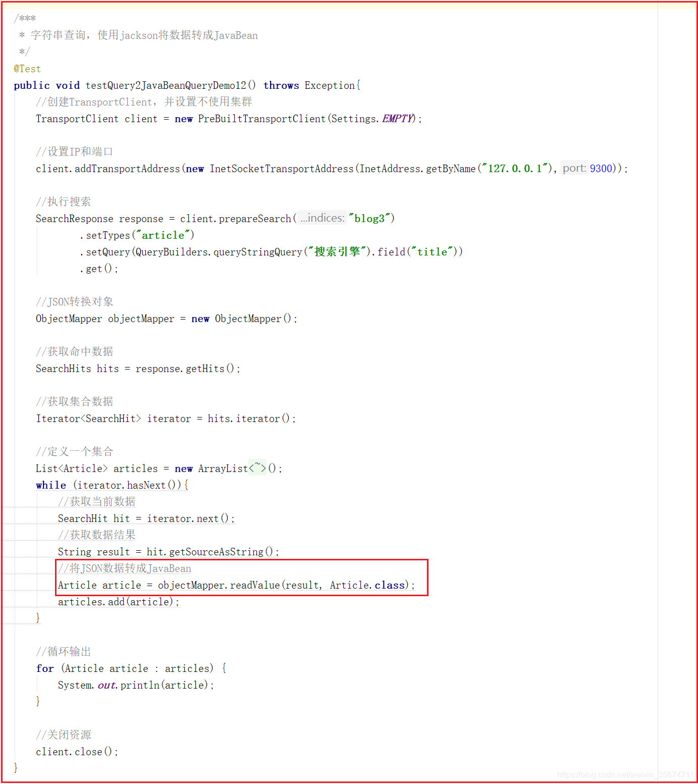This screenshot has height=784, width=698.
Task: Expand the folded ArrayList<~> diamond
Action: click(x=257, y=468)
